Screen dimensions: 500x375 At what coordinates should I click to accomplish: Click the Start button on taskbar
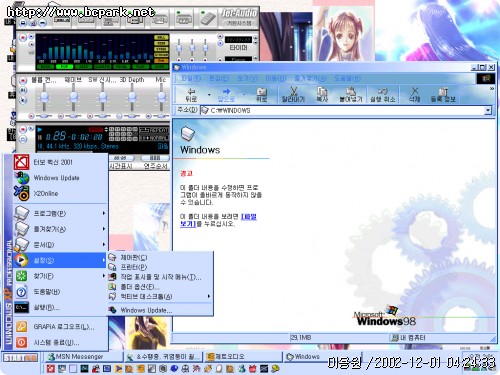coord(20,358)
